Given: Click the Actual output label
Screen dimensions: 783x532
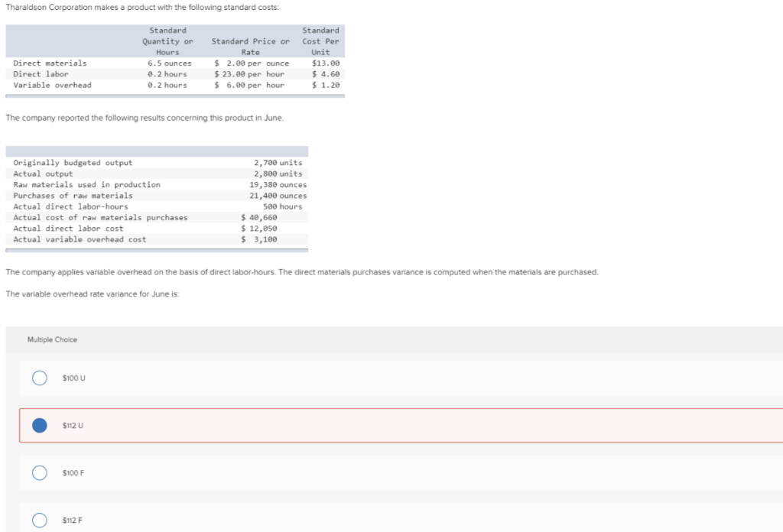Looking at the screenshot, I should 43,174.
